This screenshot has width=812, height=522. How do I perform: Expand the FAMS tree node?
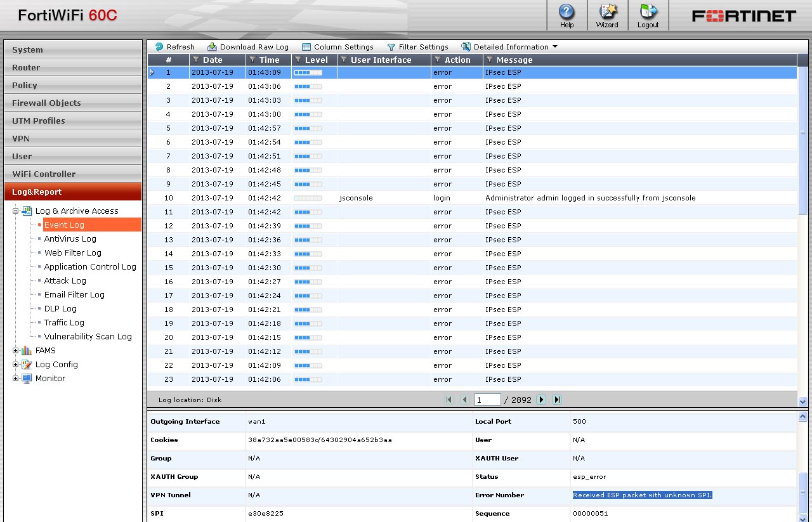pos(16,351)
